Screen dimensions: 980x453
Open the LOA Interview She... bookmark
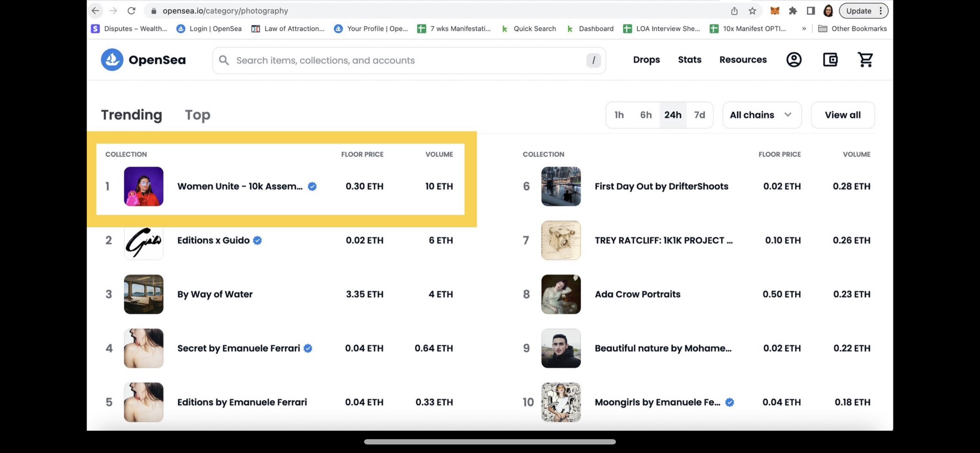662,29
